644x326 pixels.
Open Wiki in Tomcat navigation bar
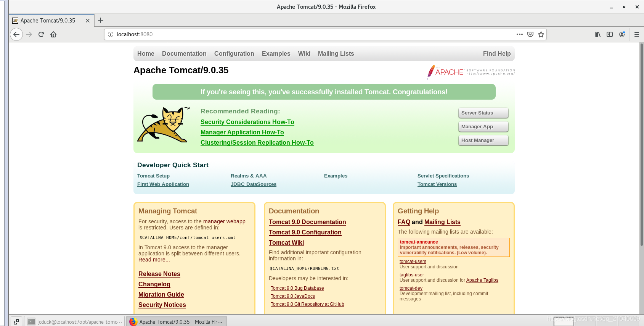tap(304, 54)
